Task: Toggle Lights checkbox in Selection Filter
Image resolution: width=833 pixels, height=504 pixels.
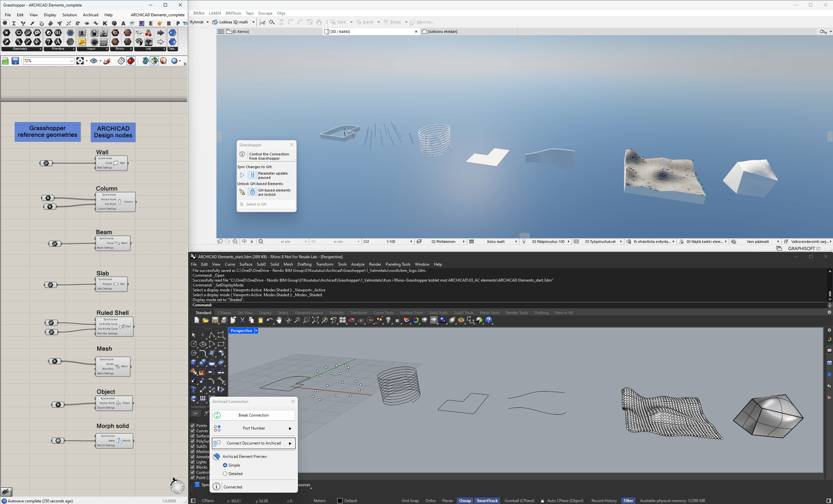Action: pos(192,462)
